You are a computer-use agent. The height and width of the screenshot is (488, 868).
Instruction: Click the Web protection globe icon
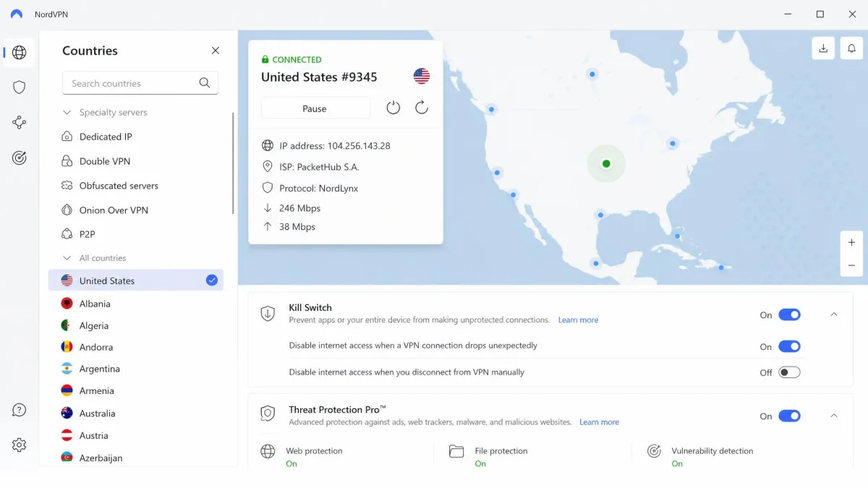268,451
